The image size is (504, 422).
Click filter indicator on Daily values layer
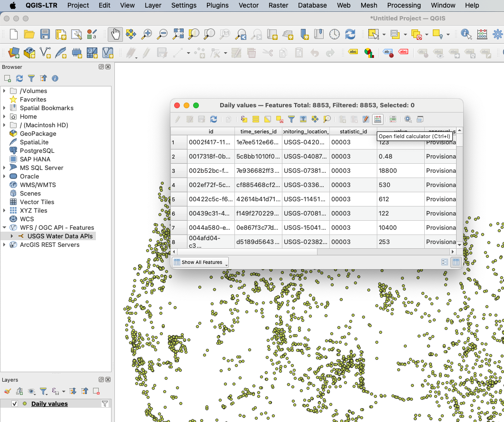[105, 403]
